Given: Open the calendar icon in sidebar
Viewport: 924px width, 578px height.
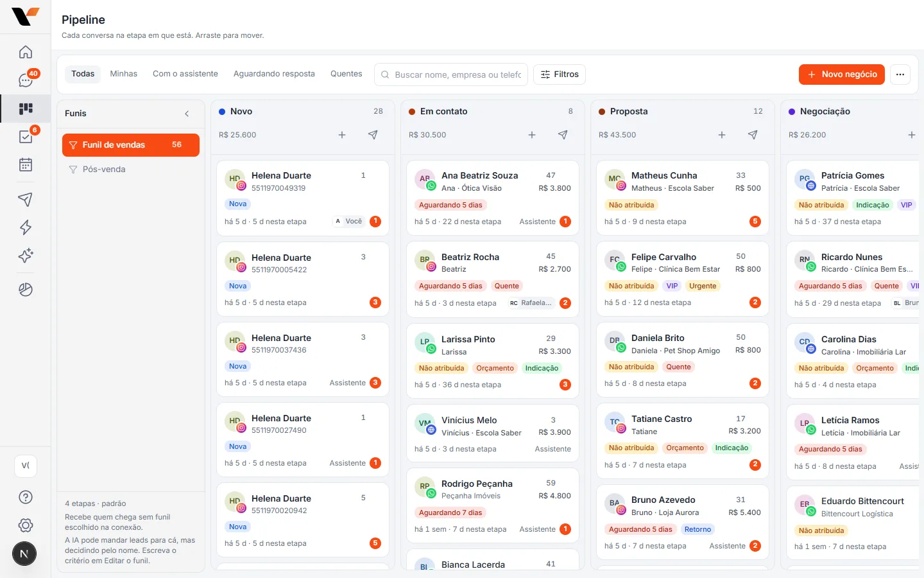Looking at the screenshot, I should pos(26,165).
